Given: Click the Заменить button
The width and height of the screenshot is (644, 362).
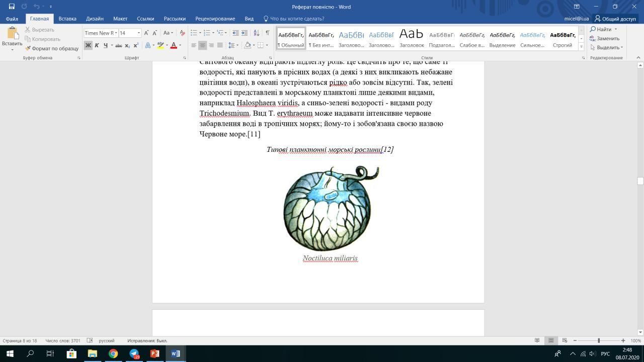Looking at the screenshot, I should click(605, 38).
